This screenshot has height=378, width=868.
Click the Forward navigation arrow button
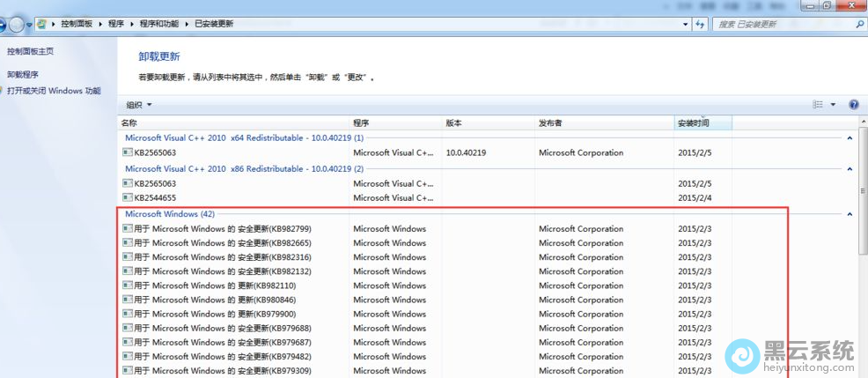[x=18, y=24]
